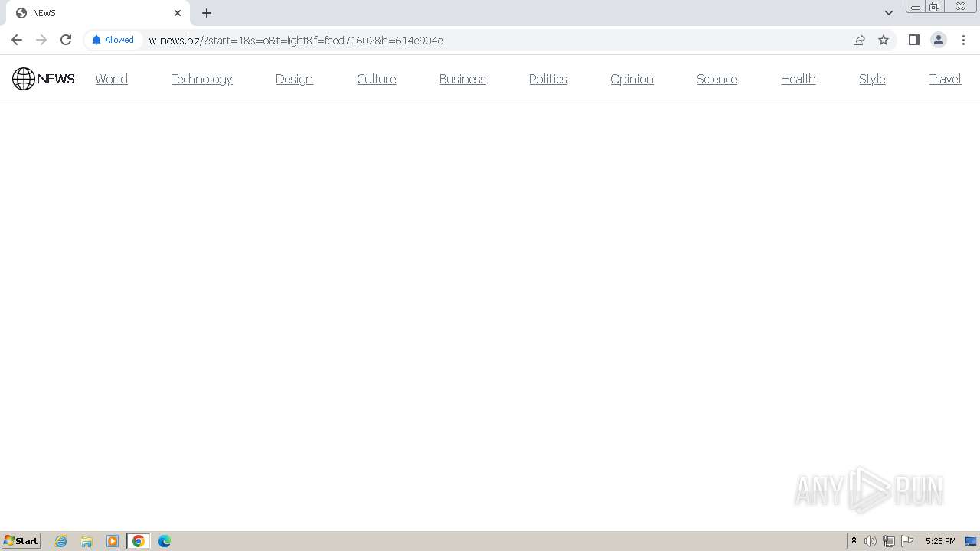Go back to the previous page
The image size is (980, 551).
tap(17, 40)
